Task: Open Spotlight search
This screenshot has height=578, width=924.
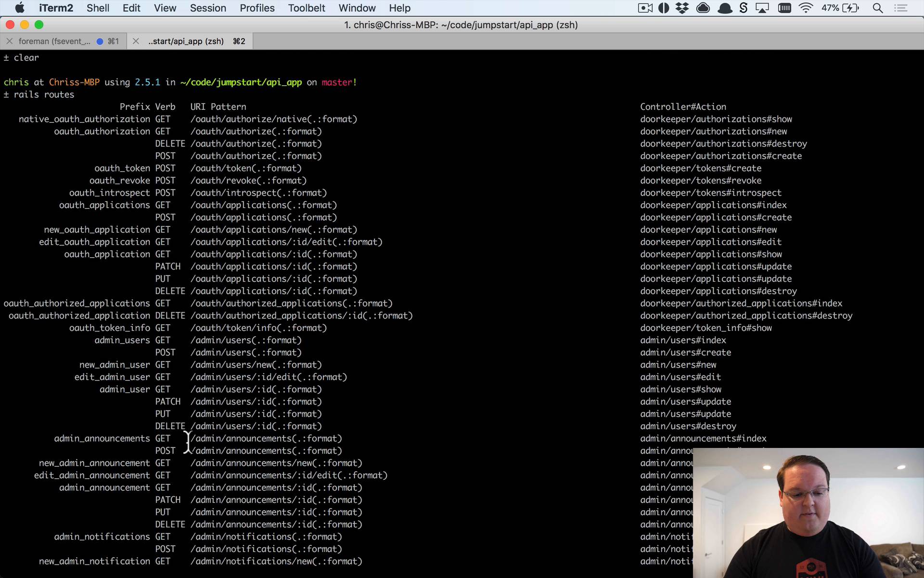Action: tap(878, 8)
